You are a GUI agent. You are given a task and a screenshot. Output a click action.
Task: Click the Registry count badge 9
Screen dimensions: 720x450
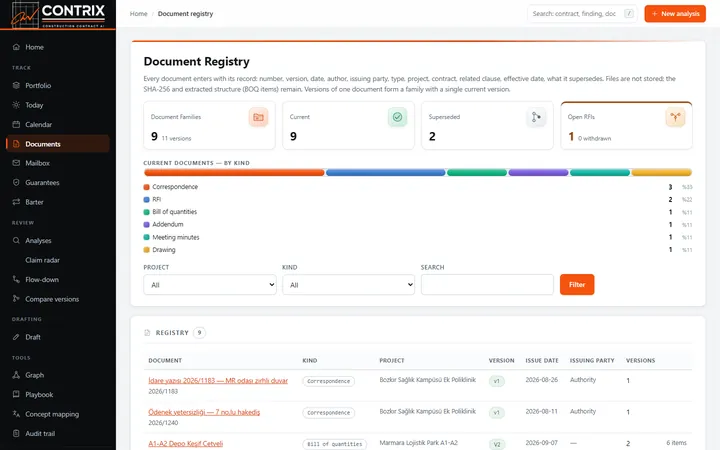199,332
